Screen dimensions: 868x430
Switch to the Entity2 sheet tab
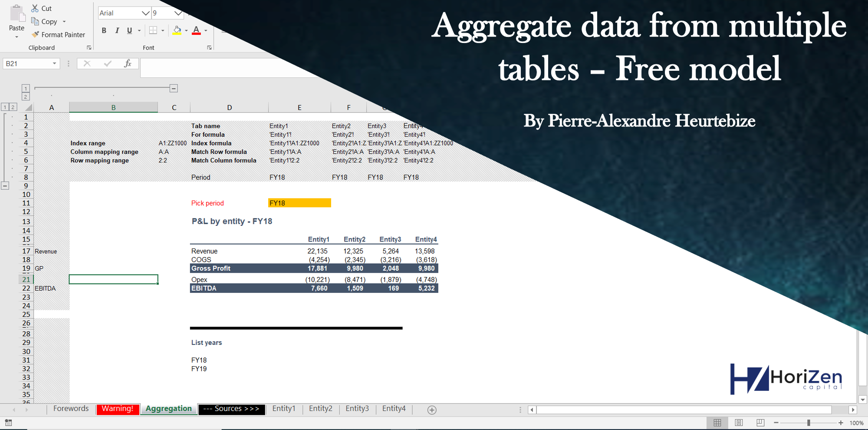click(320, 409)
